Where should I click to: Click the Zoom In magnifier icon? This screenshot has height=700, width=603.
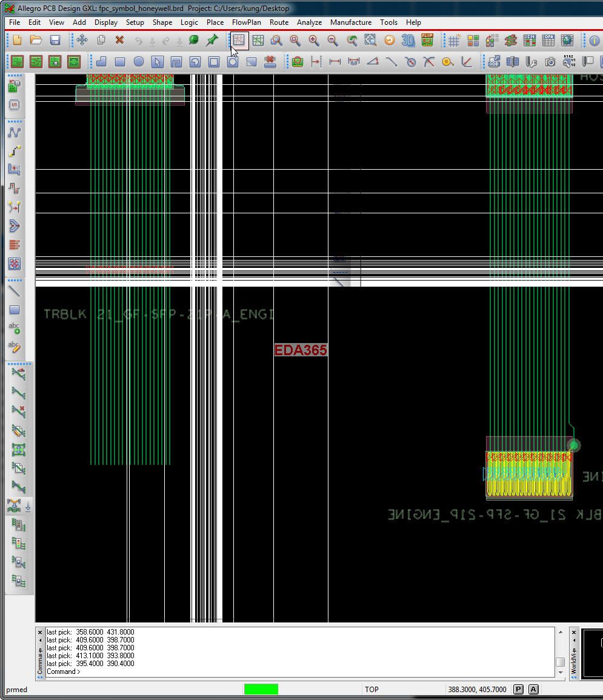pos(314,41)
